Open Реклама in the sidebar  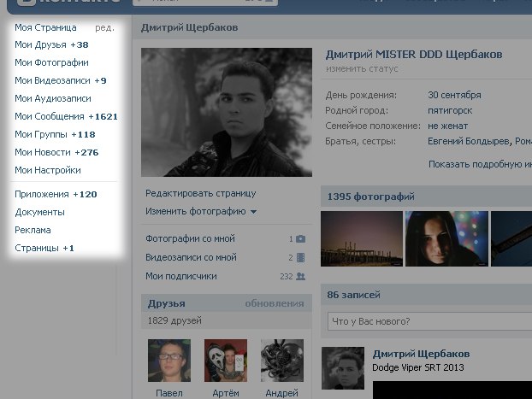33,230
